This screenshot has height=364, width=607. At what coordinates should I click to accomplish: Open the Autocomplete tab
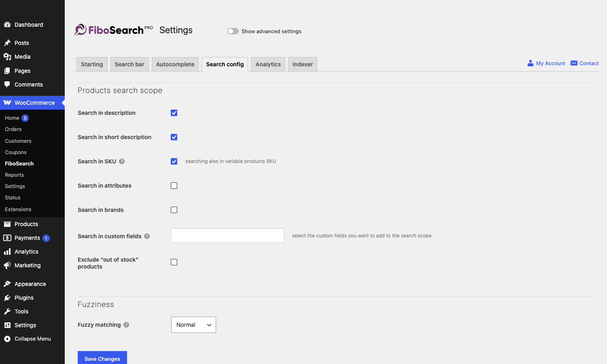pyautogui.click(x=175, y=64)
